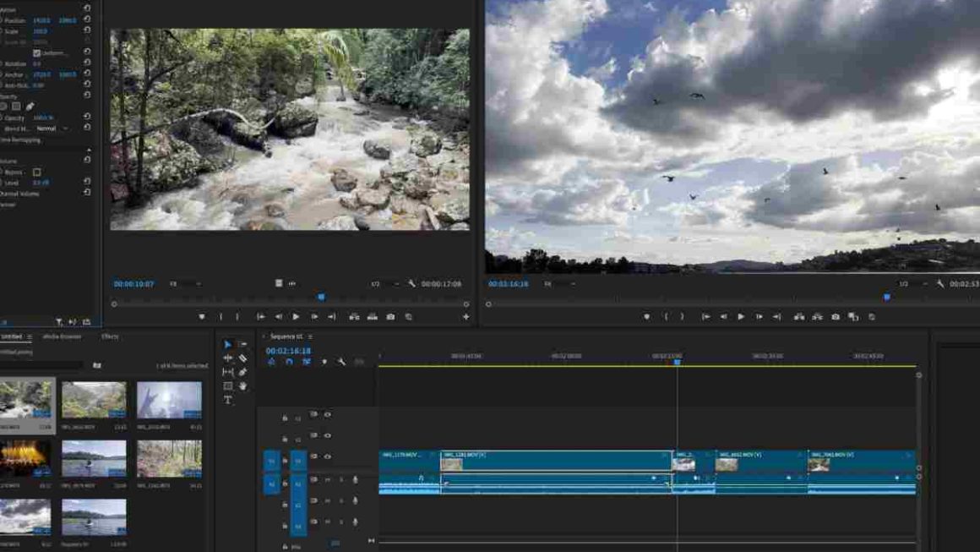Add marker in Program monitor
This screenshot has height=552, width=980.
tap(647, 317)
